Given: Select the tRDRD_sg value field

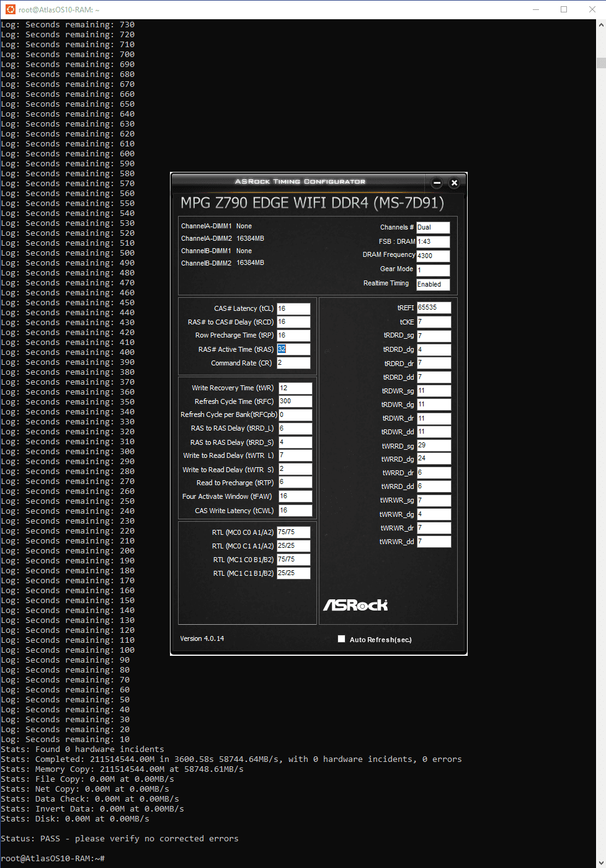Looking at the screenshot, I should pyautogui.click(x=434, y=336).
